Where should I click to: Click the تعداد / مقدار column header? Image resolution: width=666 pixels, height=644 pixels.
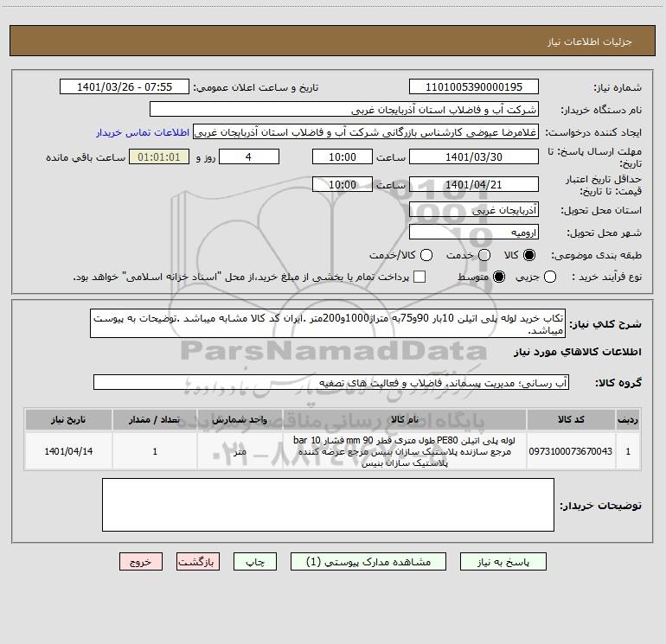[x=155, y=419]
